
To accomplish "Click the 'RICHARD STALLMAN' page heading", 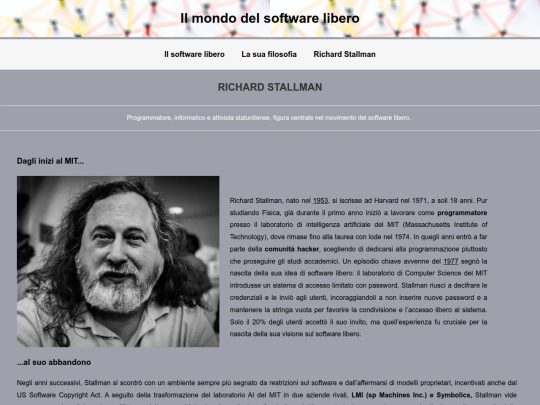I will (270, 87).
